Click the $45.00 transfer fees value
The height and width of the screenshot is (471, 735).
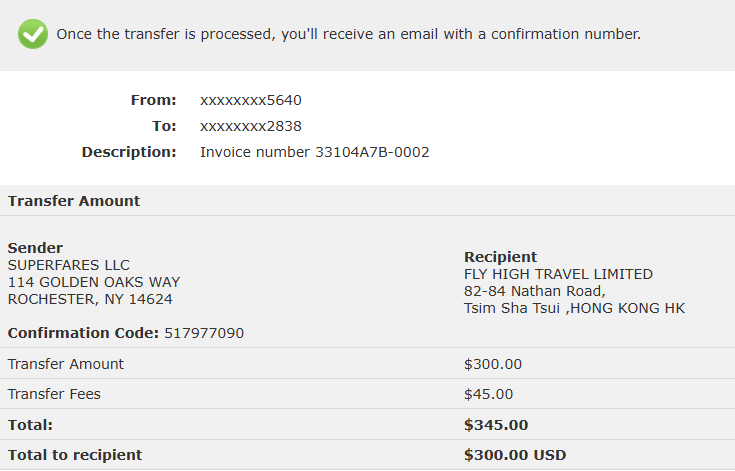coord(488,394)
